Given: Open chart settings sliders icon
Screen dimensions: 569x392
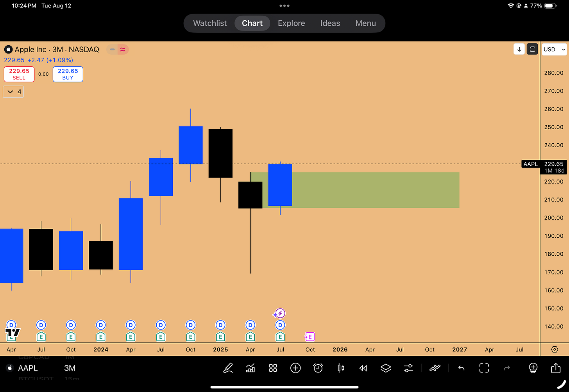Looking at the screenshot, I should tap(408, 368).
